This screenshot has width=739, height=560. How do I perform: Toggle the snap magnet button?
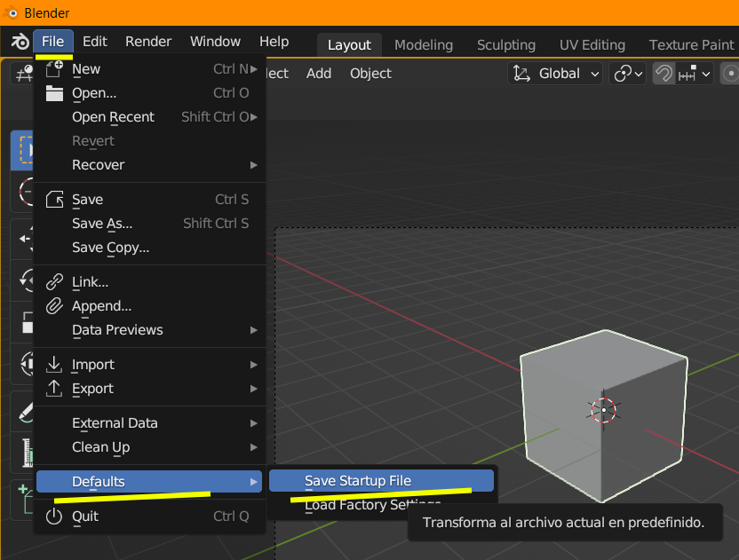click(x=664, y=74)
